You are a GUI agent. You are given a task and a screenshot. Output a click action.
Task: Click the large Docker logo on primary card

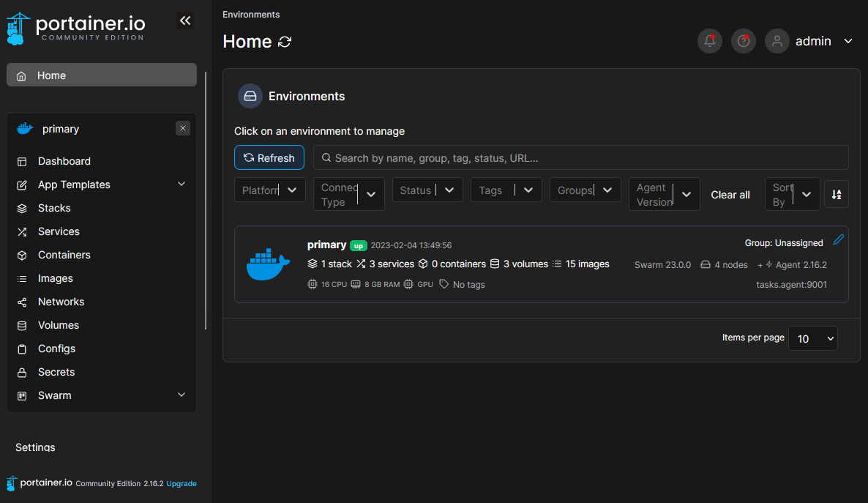tap(268, 264)
